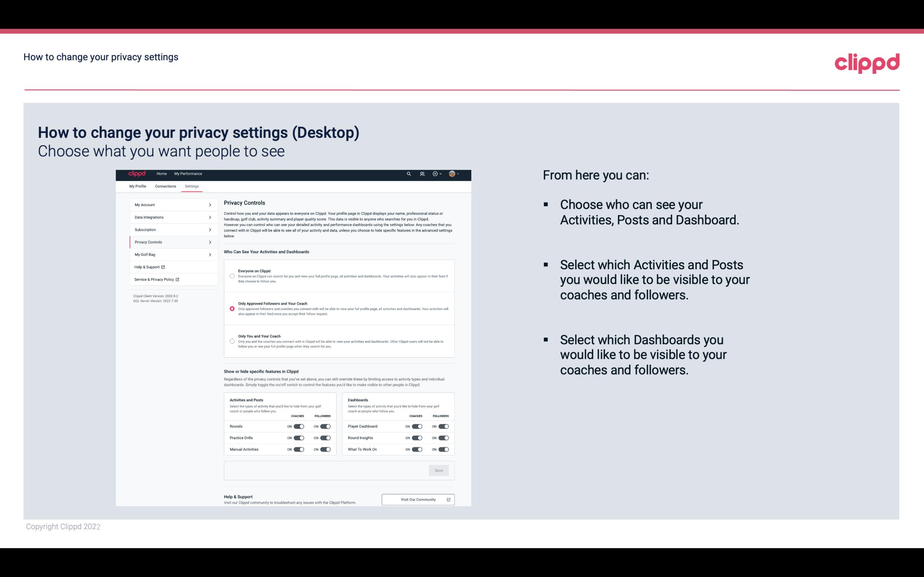Select the My Profile tab

point(138,186)
